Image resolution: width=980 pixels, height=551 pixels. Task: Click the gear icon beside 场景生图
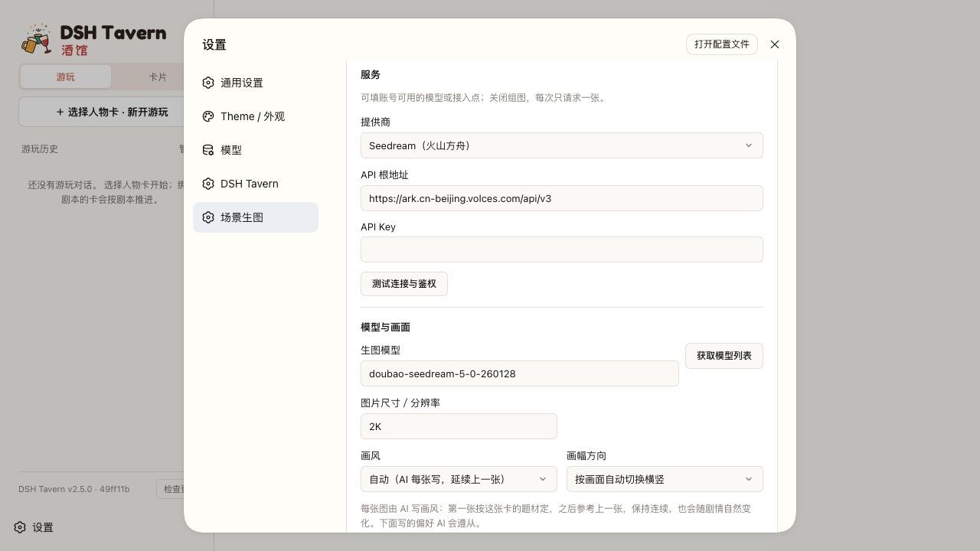click(208, 217)
